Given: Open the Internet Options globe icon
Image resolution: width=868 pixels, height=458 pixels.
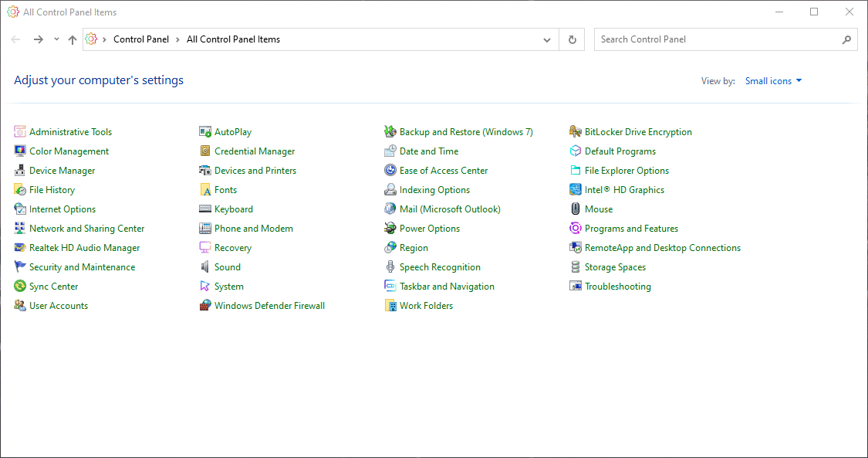Looking at the screenshot, I should 20,209.
